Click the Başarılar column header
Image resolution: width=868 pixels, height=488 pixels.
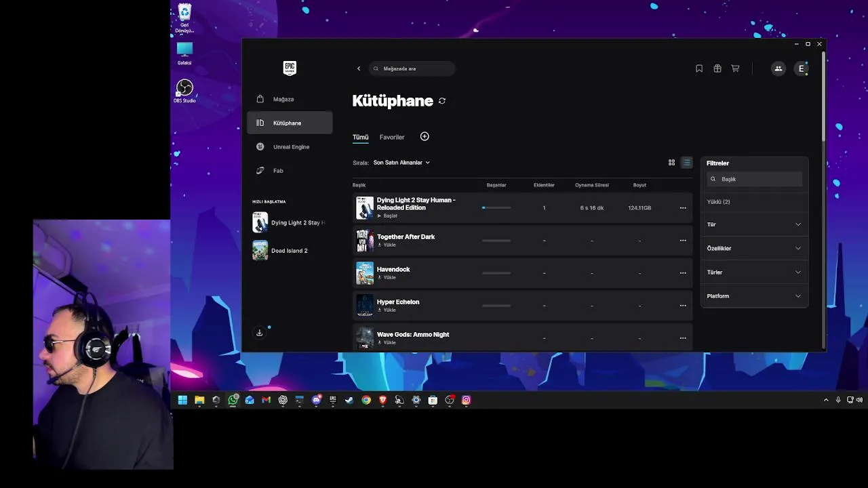pos(496,185)
